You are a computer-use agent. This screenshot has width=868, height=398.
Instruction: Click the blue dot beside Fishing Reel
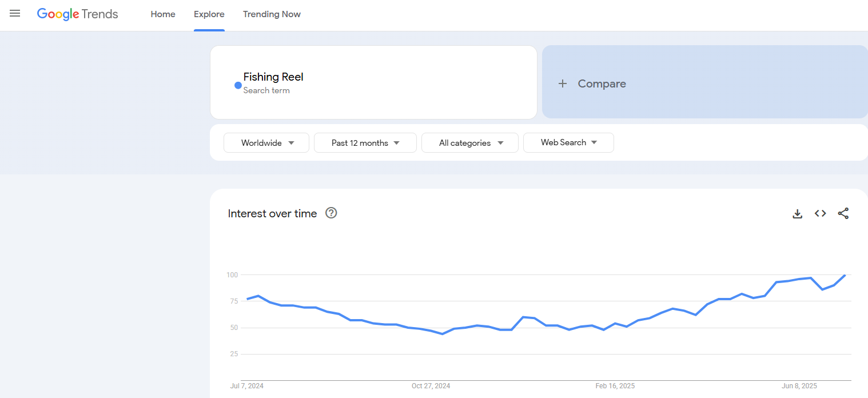238,85
